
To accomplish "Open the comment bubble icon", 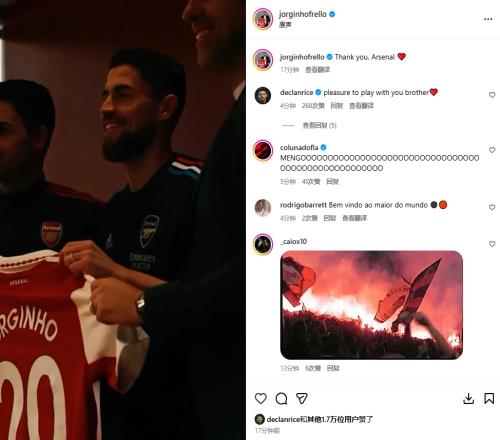I will click(x=281, y=398).
